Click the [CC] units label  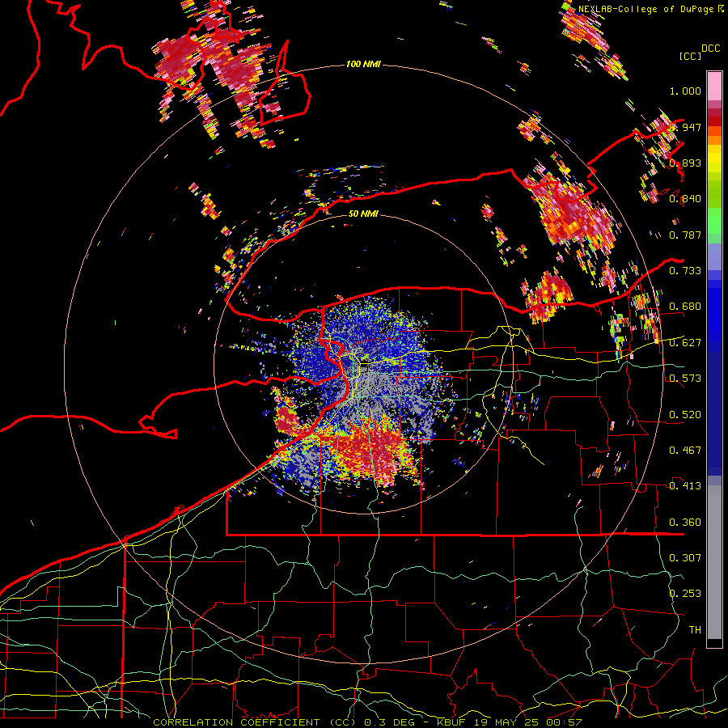click(690, 56)
